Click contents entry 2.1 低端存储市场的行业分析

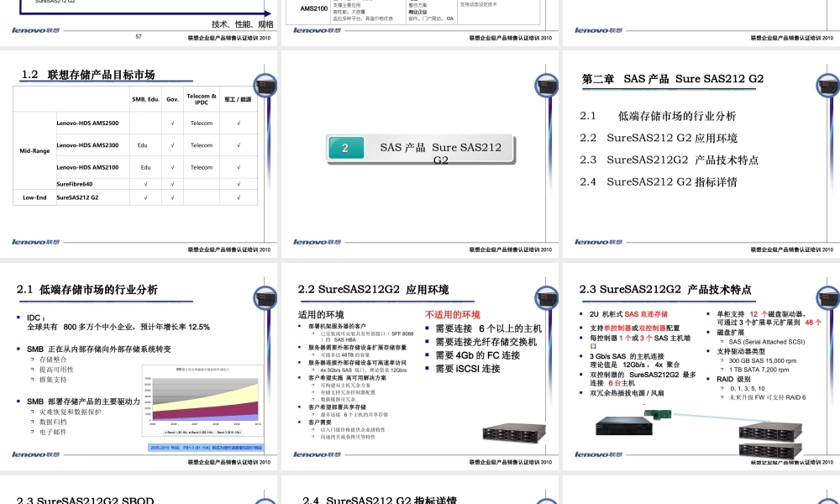coord(658,116)
